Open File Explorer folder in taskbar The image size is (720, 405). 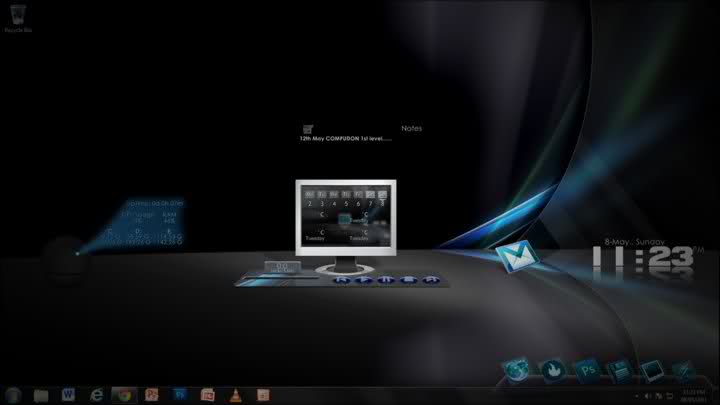[41, 395]
